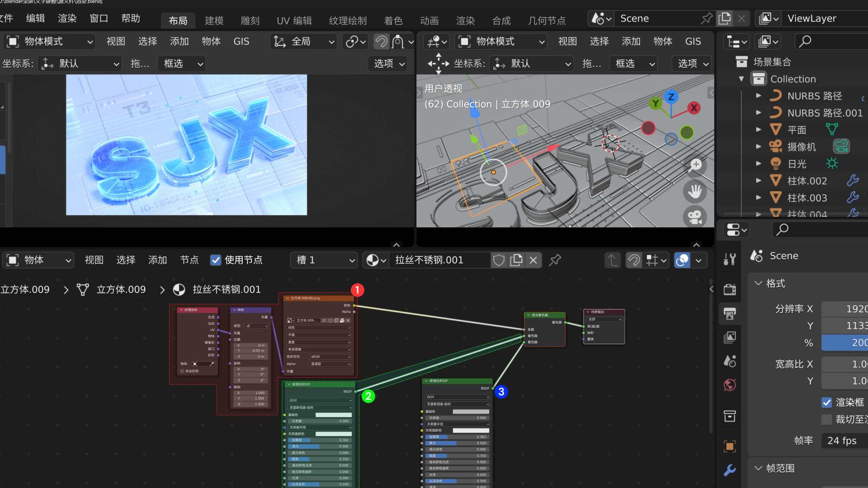The width and height of the screenshot is (868, 488).
Task: Toggle the fake-user shield on 拉丝不锈钢.001 material
Action: (499, 260)
